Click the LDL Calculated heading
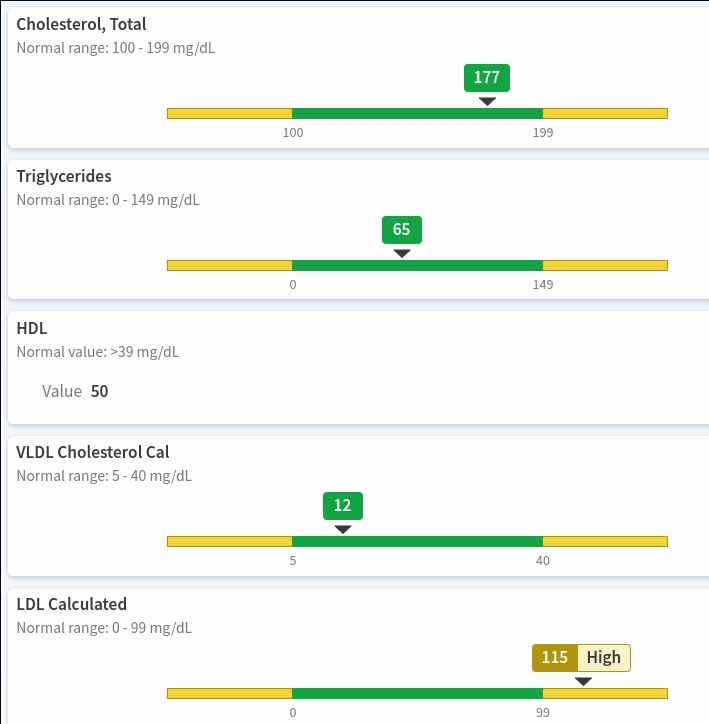709x724 pixels. point(72,604)
